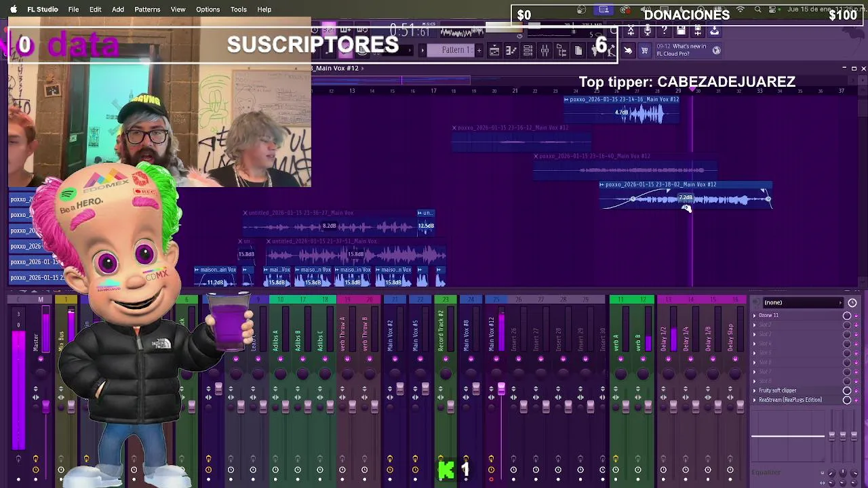Screen dimensions: 868x488
Task: Click the clock icon beside (none) preset
Action: [x=852, y=303]
